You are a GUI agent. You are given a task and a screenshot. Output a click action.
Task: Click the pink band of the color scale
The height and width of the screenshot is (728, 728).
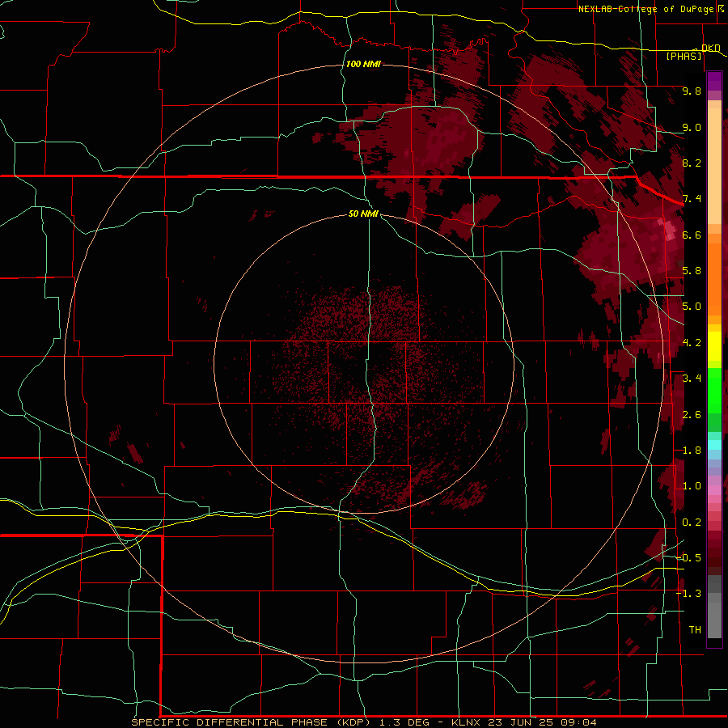[714, 490]
